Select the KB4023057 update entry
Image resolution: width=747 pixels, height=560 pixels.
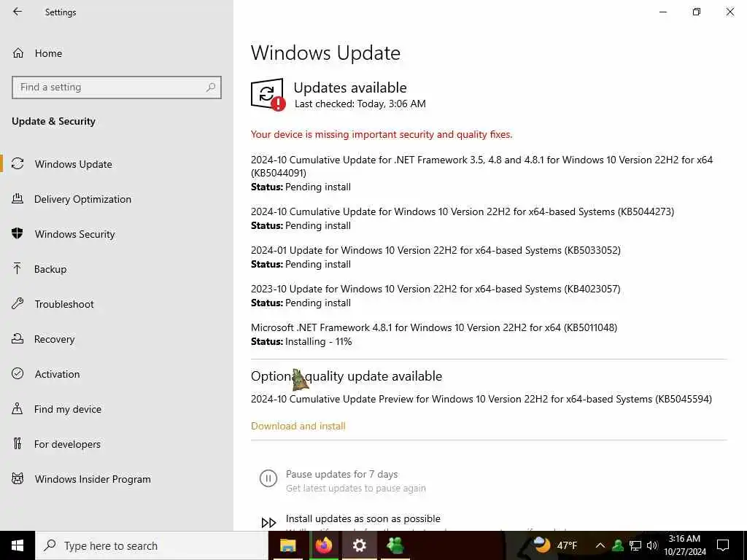436,289
